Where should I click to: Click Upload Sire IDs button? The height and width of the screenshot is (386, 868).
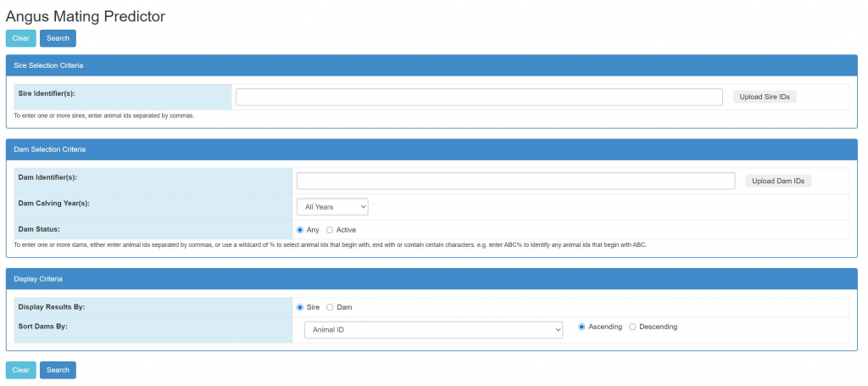tap(764, 97)
